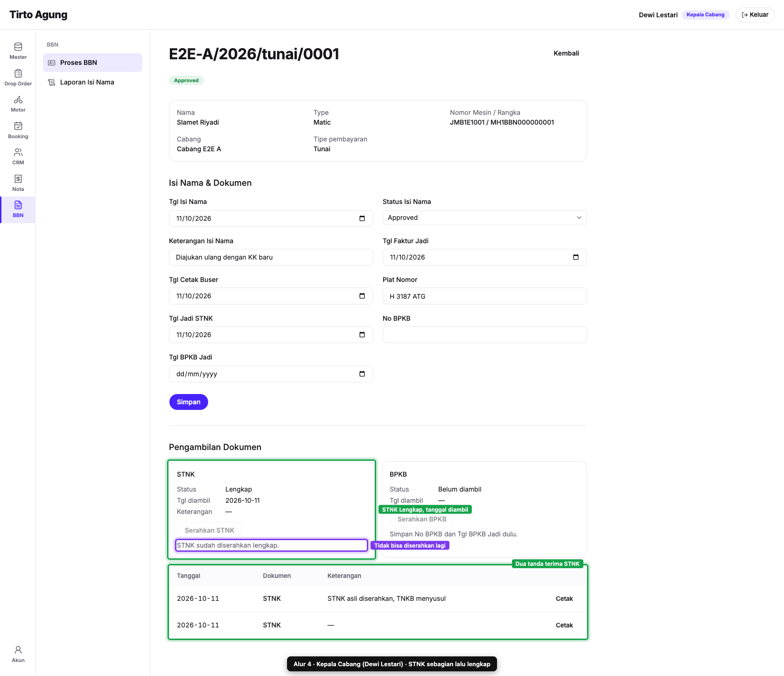Focus the Keterangan Isi Nama field
The width and height of the screenshot is (784, 676).
click(x=271, y=257)
